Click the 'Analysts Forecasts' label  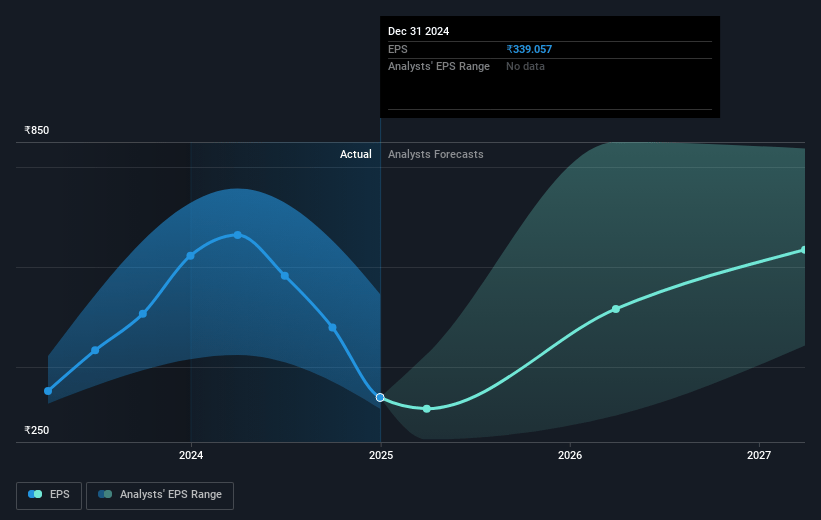click(x=436, y=154)
